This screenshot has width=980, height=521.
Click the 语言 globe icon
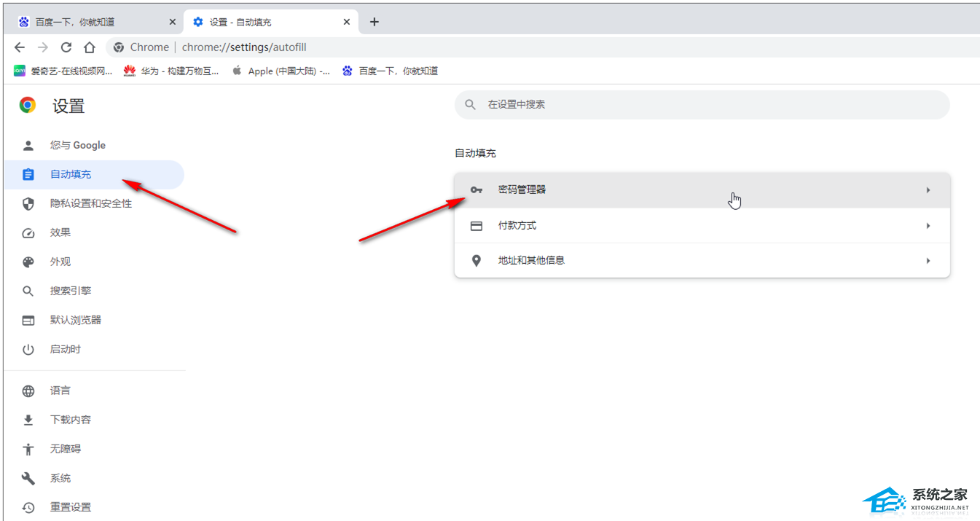coord(28,391)
